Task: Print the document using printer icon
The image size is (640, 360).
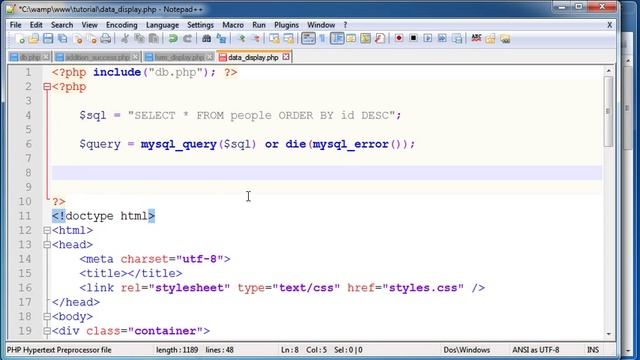Action: click(x=106, y=39)
